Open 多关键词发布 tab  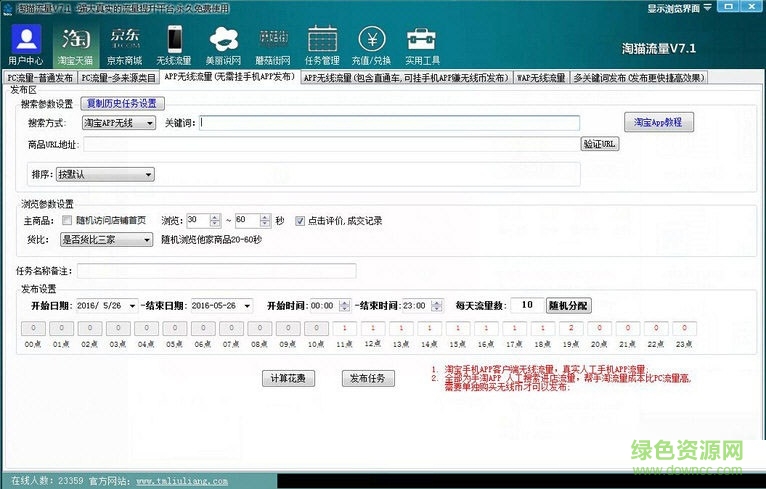(638, 78)
